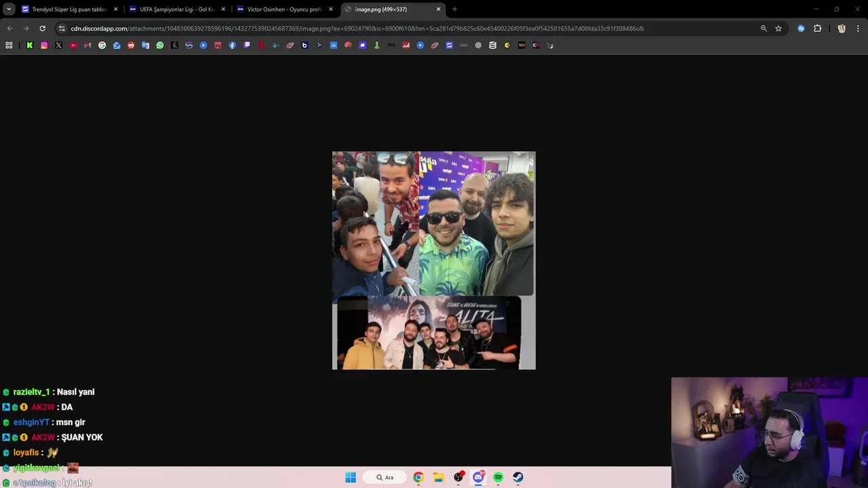
Task: Open the Pac-Man bookmark icon
Action: pyautogui.click(x=507, y=45)
